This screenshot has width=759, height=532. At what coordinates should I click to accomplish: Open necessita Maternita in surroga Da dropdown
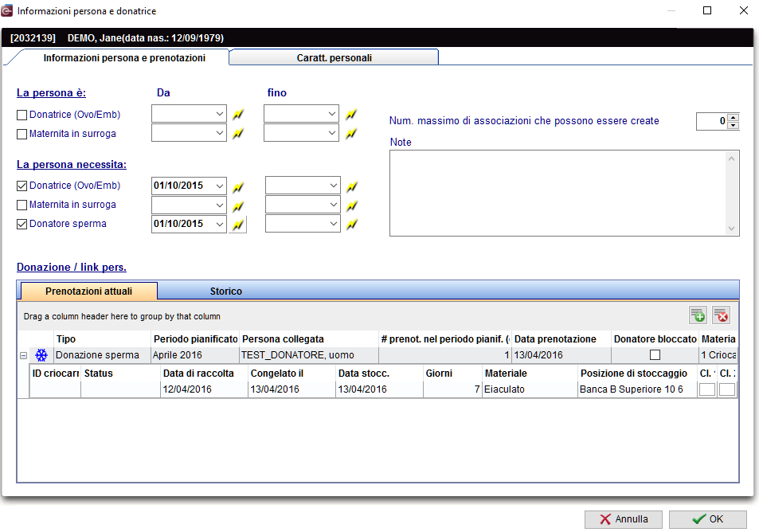coord(220,205)
